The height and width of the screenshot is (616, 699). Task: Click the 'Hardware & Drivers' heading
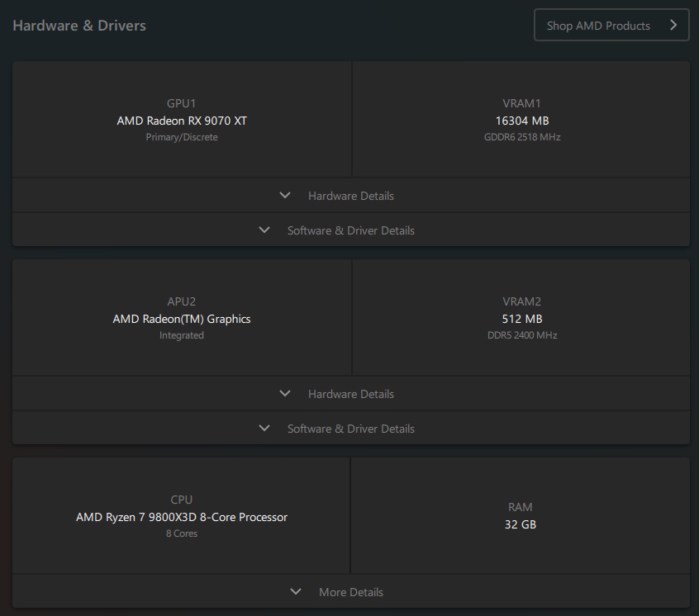pyautogui.click(x=79, y=26)
